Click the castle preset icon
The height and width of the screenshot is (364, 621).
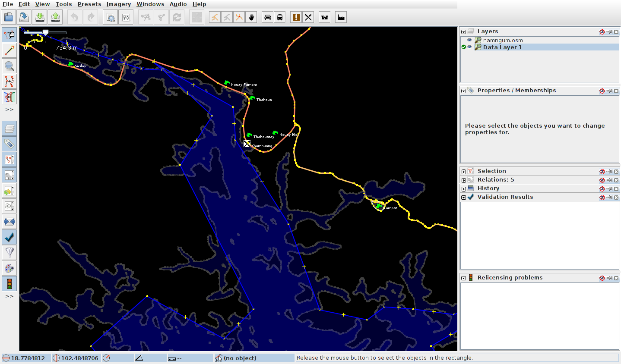[324, 17]
